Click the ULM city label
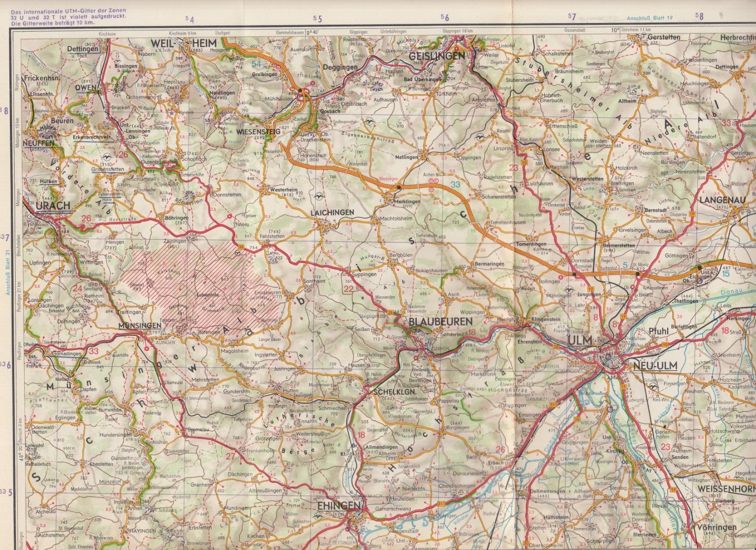 point(580,340)
